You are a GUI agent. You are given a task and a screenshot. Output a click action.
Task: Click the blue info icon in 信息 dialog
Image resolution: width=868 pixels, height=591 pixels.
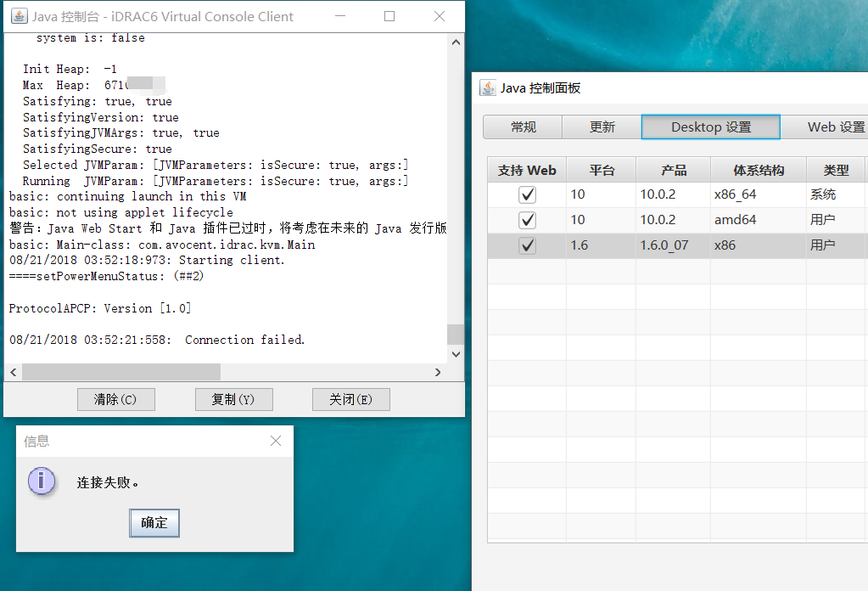click(x=42, y=481)
